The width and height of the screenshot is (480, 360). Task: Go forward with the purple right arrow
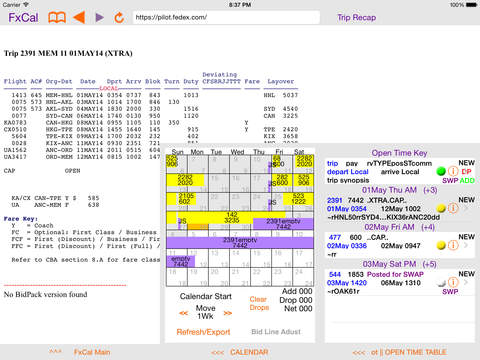[x=99, y=17]
